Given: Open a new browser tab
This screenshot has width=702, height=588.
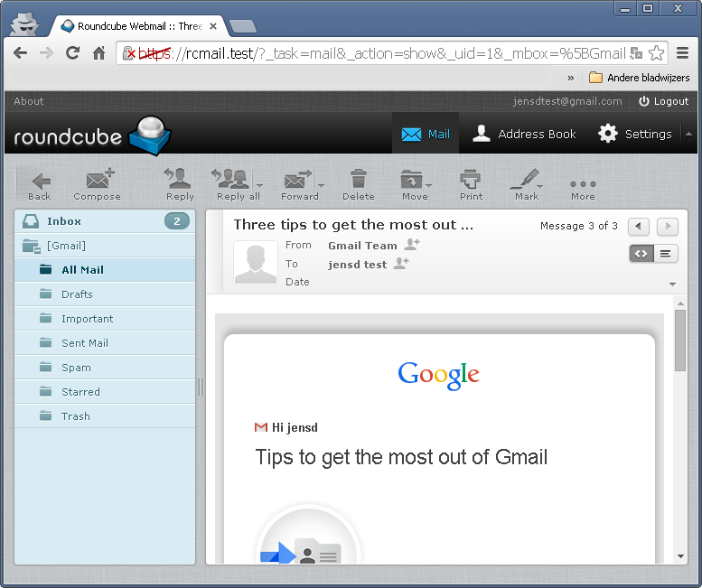Looking at the screenshot, I should click(243, 26).
